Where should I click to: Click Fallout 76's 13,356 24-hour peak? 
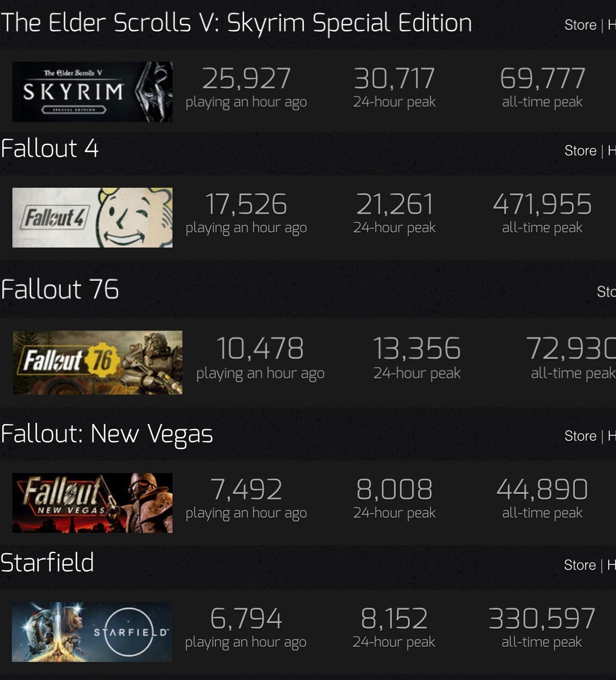click(417, 348)
